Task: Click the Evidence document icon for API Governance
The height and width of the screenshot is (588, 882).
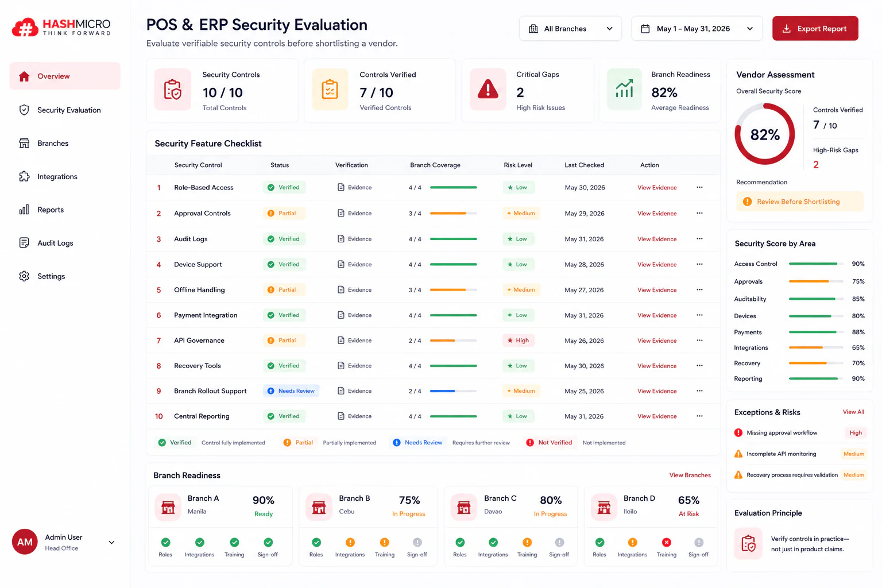Action: [x=341, y=341]
